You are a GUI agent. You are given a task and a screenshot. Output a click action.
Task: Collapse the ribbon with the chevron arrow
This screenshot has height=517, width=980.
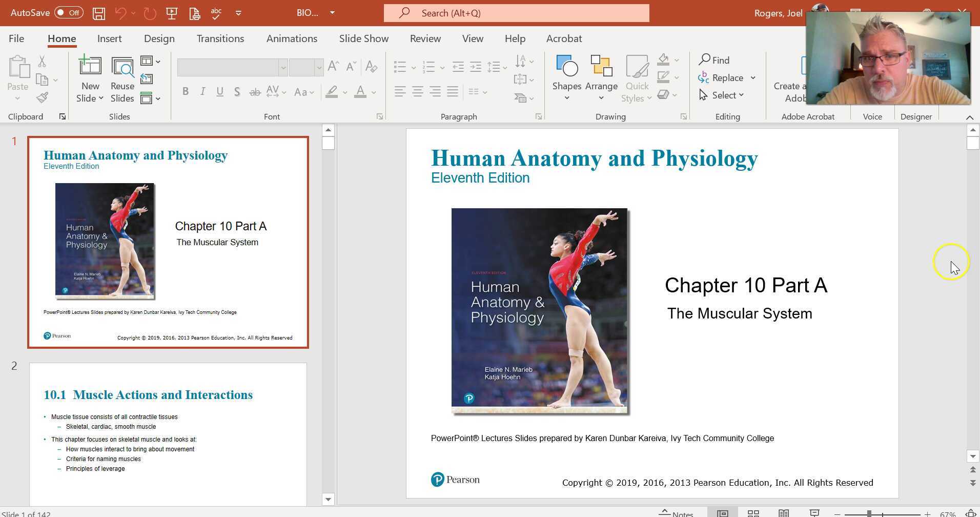tap(969, 117)
